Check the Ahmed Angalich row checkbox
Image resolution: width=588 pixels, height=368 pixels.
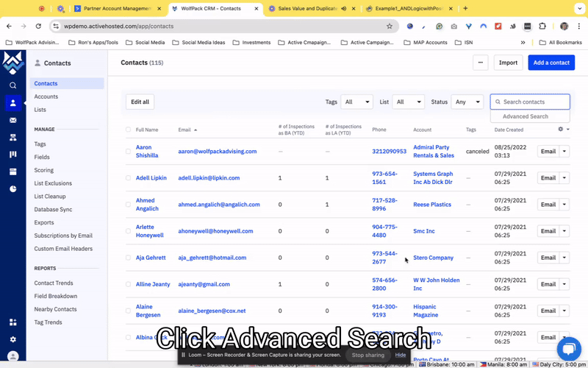[x=128, y=205]
